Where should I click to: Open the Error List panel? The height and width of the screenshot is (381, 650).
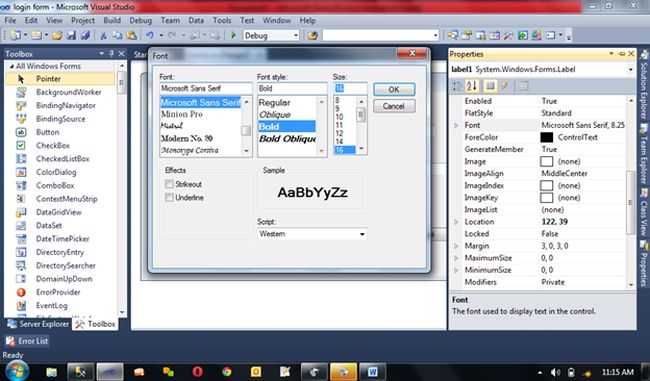click(x=27, y=341)
